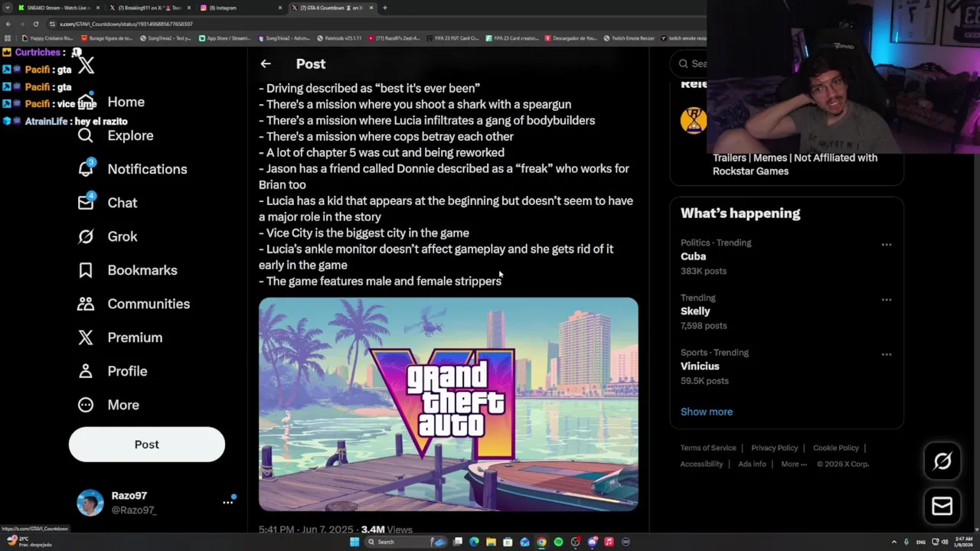The image size is (980, 551).
Task: Switch to Breaking911 browser tab
Action: [x=150, y=8]
